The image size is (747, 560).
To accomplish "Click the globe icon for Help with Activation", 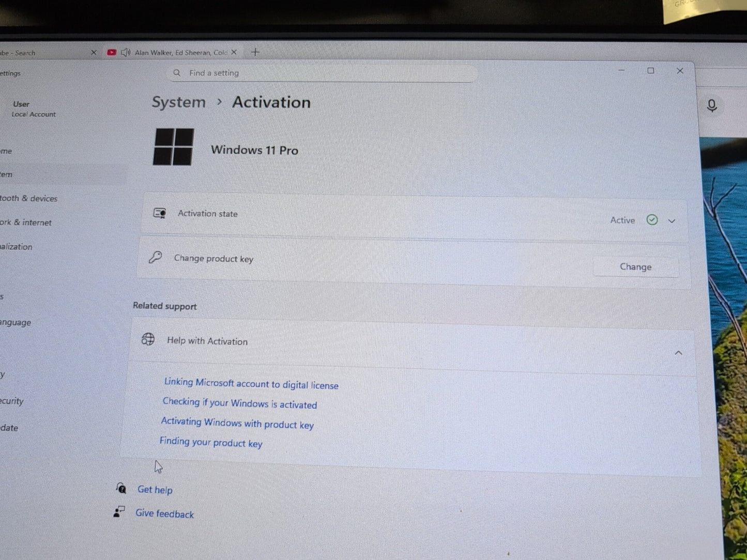I will pos(148,339).
